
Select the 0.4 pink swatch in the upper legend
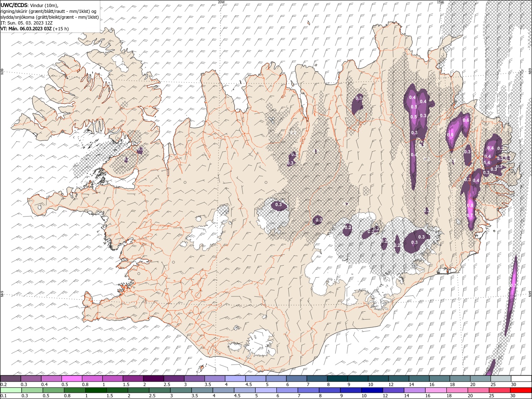pyautogui.click(x=51, y=379)
